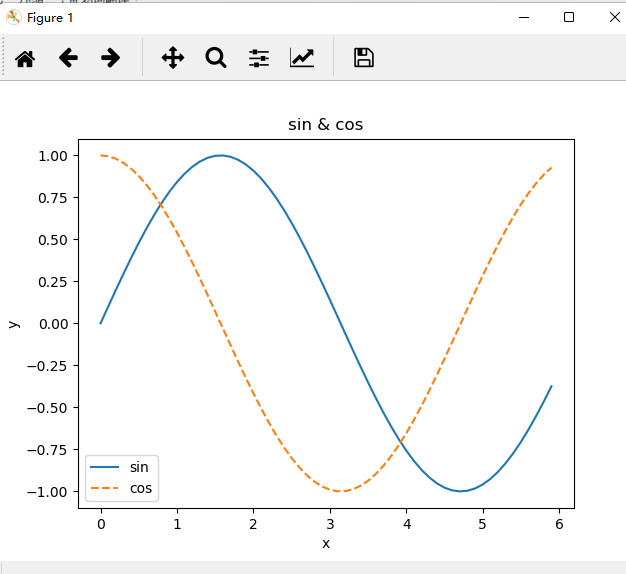Click the 'sin & cos' plot title

pos(325,125)
